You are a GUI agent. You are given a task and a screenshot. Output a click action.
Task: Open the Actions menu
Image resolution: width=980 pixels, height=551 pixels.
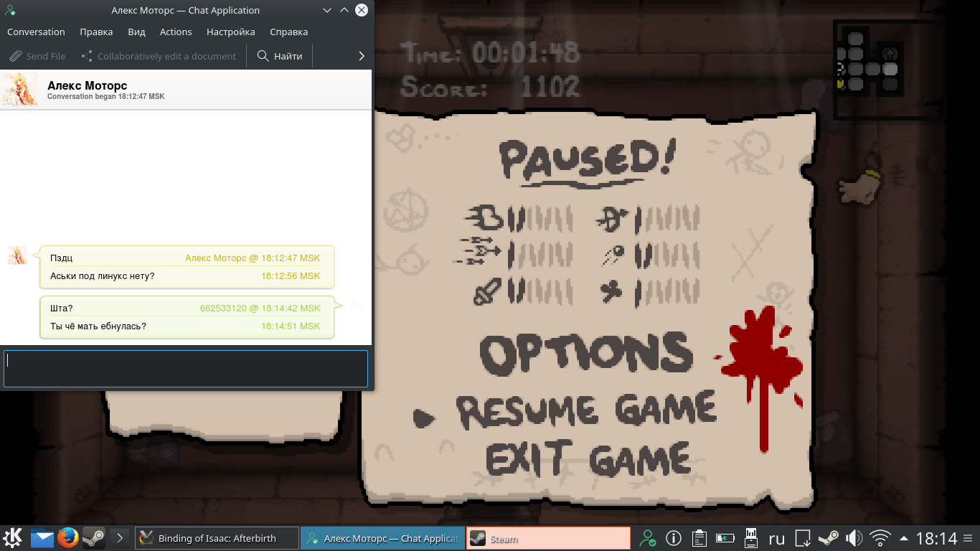[176, 32]
